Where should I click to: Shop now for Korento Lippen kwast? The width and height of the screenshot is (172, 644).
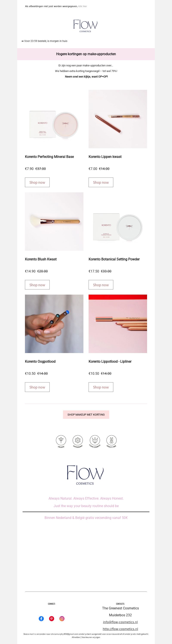click(101, 182)
